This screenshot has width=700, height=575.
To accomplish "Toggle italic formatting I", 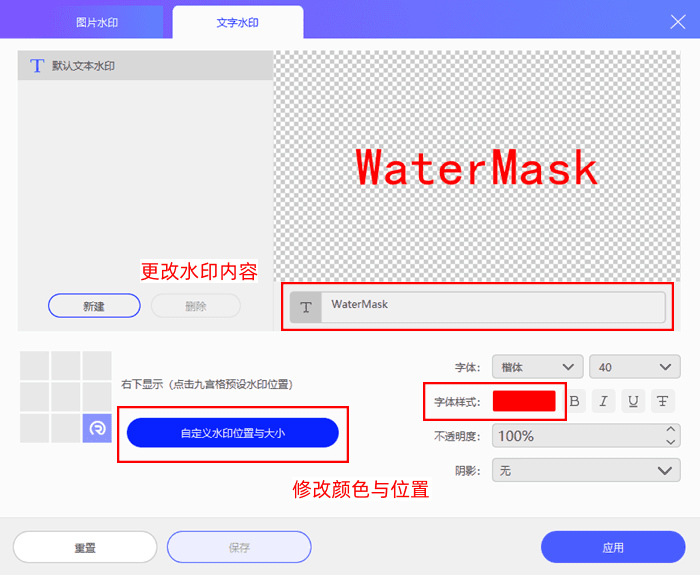I will coord(604,401).
